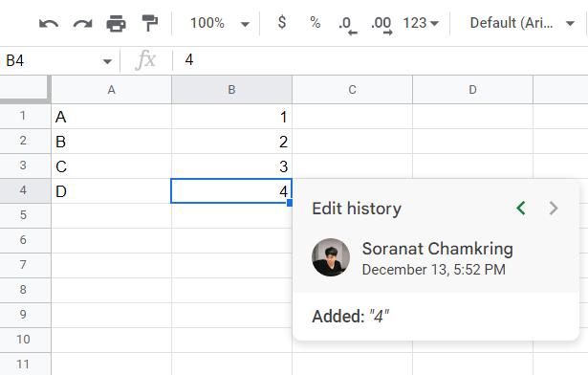Select the Paint format roller icon

coord(150,23)
